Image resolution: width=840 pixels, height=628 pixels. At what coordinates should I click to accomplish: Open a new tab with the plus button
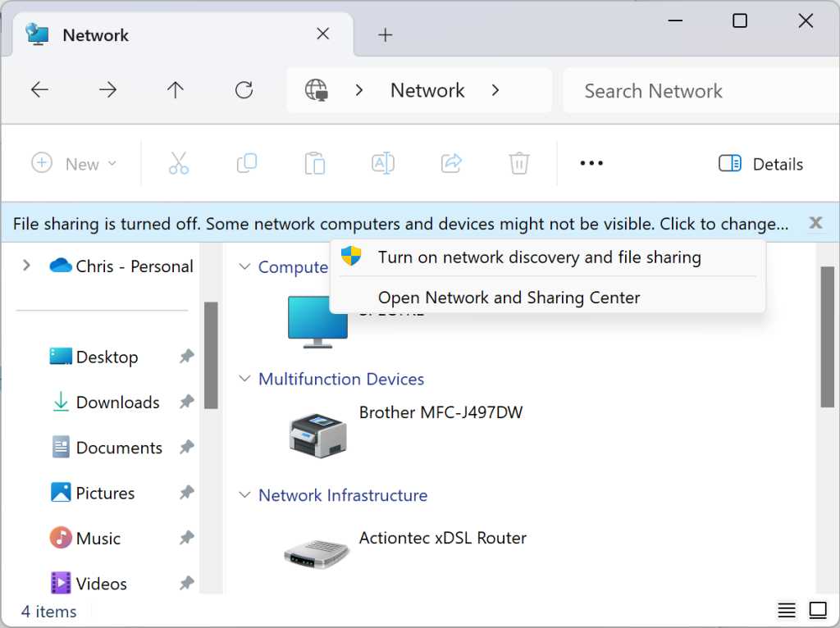385,34
